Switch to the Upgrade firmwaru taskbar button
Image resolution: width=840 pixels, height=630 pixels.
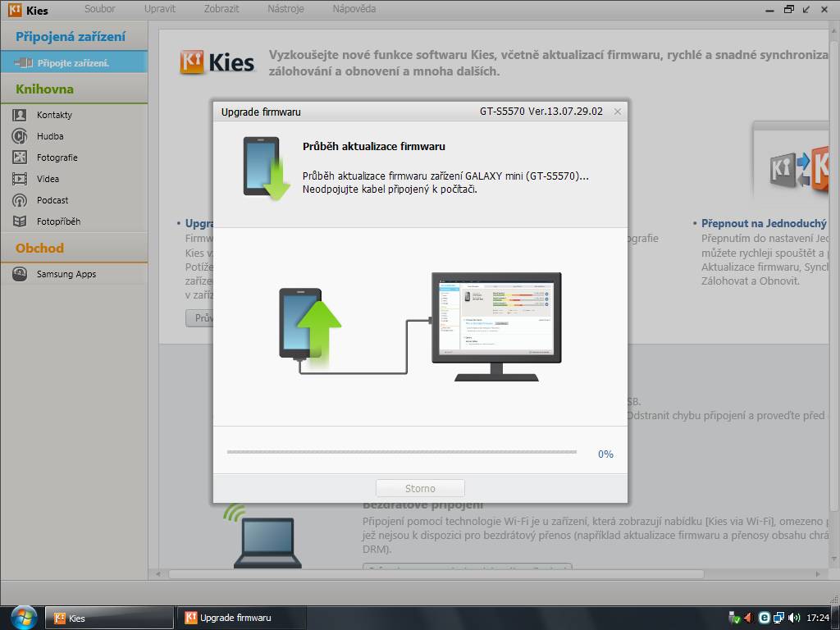coord(242,619)
